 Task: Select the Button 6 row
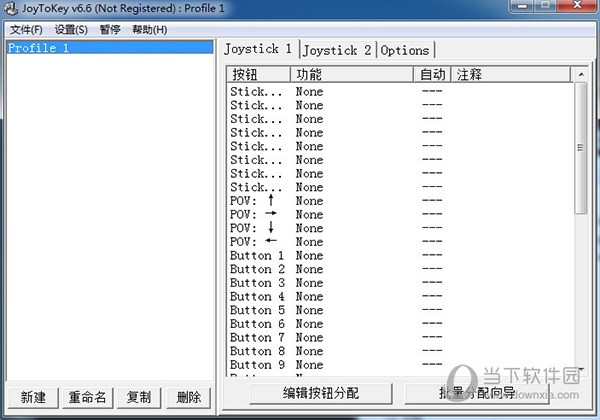tap(400, 324)
